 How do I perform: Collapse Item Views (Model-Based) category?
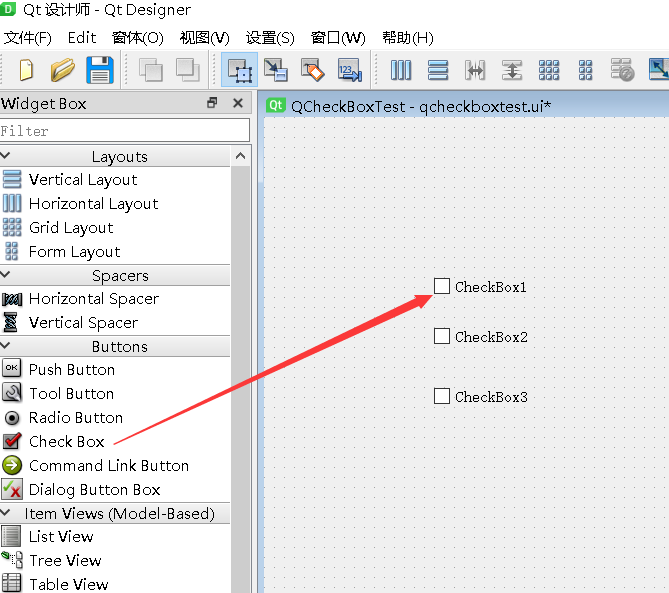5,512
